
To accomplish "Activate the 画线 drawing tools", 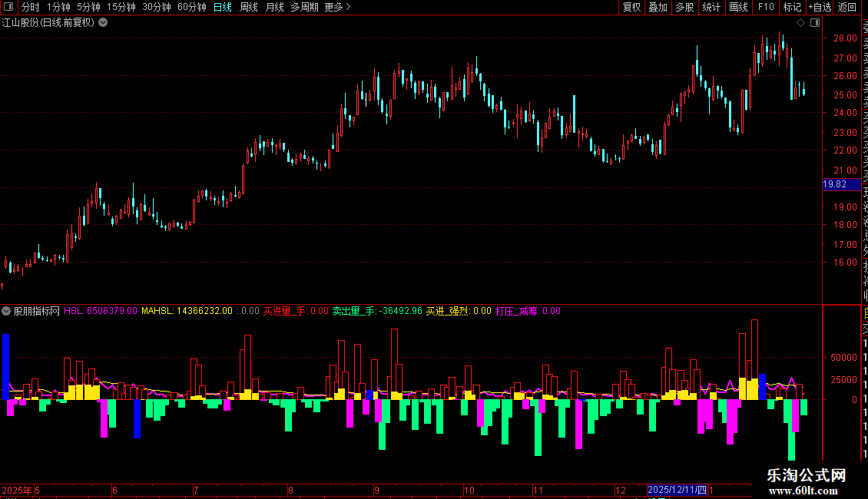I will tap(738, 7).
